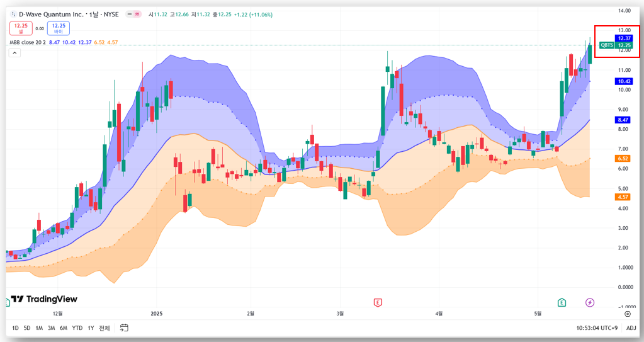Toggle ADJ adjusted data

pos(631,328)
